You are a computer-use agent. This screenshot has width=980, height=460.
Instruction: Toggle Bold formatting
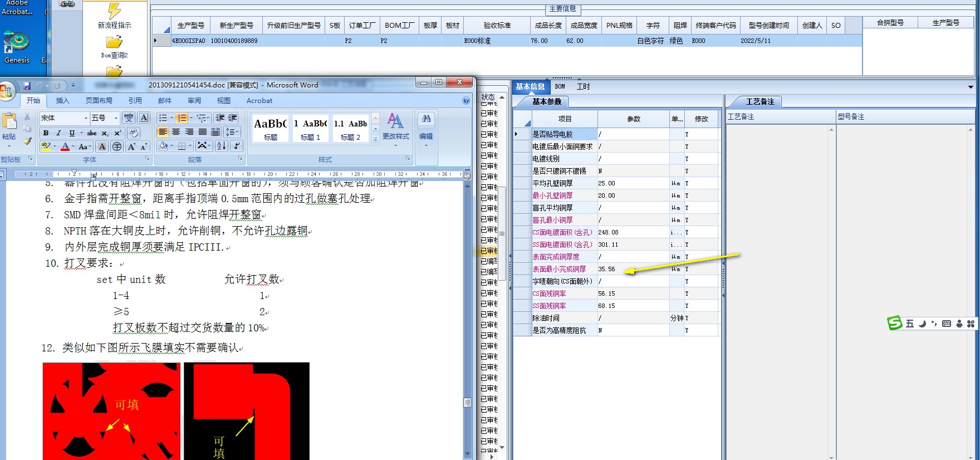point(46,133)
